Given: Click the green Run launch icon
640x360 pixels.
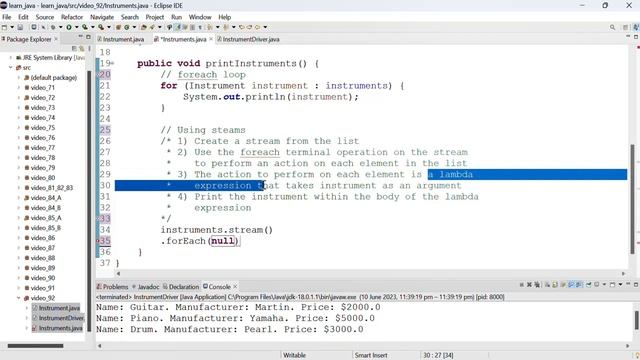Looking at the screenshot, I should click(x=69, y=27).
